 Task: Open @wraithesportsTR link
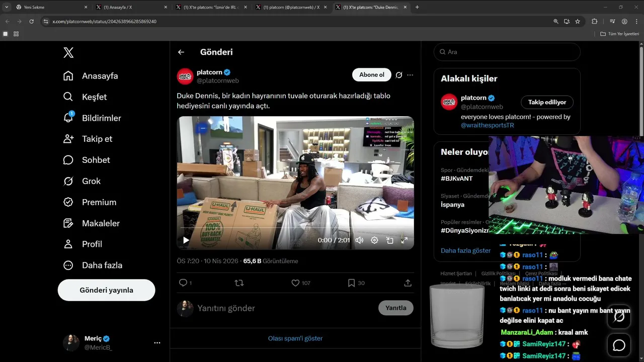tap(488, 125)
